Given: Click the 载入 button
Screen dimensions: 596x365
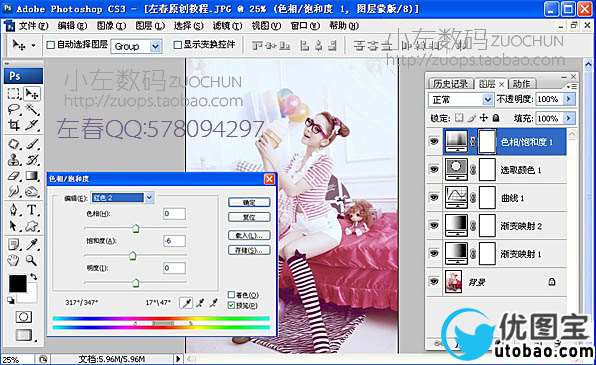Looking at the screenshot, I should (x=249, y=235).
